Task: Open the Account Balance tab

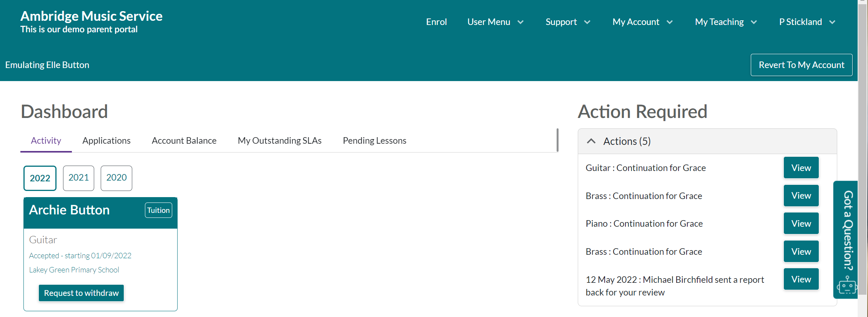Action: pos(184,141)
